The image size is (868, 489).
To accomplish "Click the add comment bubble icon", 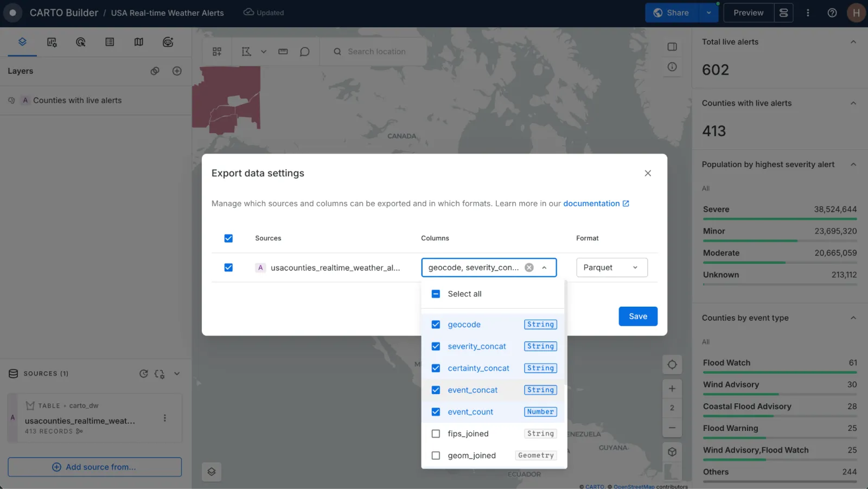I will tap(305, 52).
